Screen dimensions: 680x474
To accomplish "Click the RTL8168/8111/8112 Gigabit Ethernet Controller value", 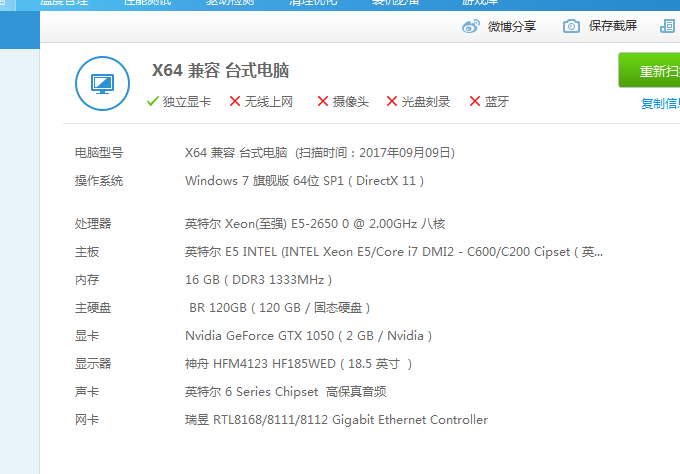I will coord(336,420).
